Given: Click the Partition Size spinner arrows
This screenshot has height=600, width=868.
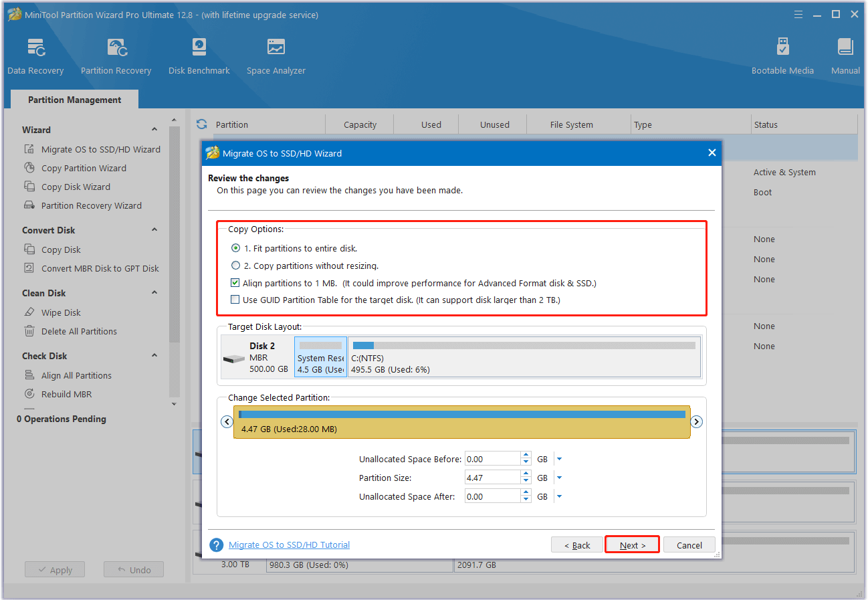Looking at the screenshot, I should (526, 478).
